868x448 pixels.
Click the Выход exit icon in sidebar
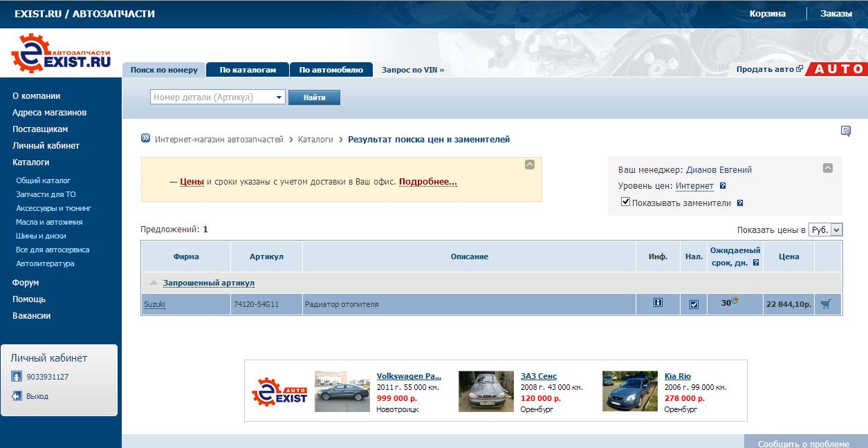click(17, 396)
